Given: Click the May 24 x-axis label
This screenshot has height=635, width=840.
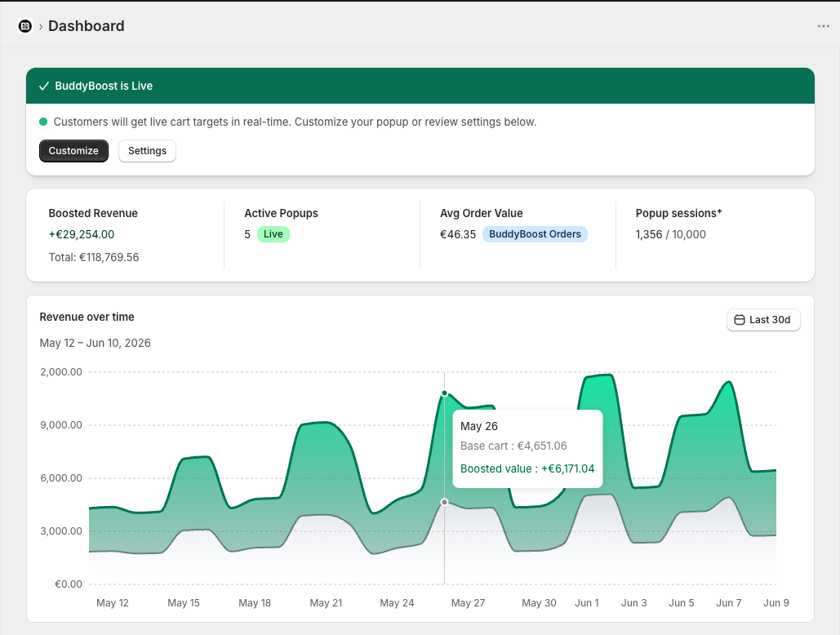Looking at the screenshot, I should [397, 603].
